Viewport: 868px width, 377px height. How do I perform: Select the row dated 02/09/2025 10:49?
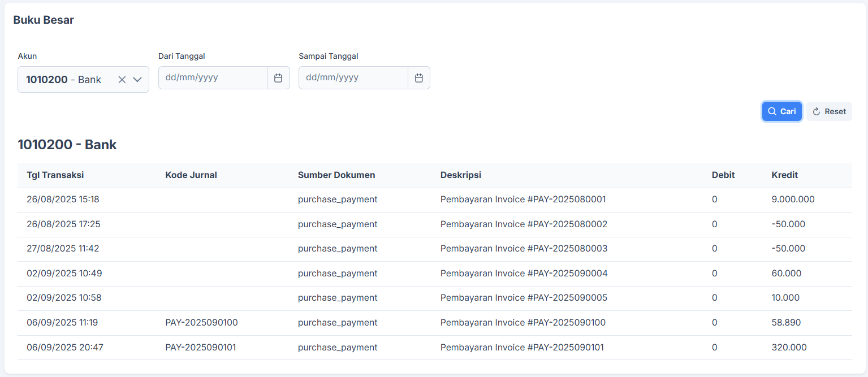point(64,274)
